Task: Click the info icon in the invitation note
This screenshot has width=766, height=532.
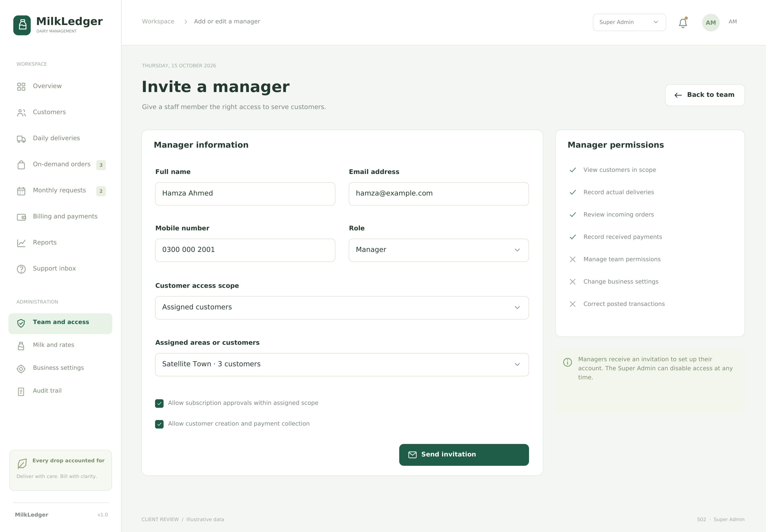Action: 567,362
